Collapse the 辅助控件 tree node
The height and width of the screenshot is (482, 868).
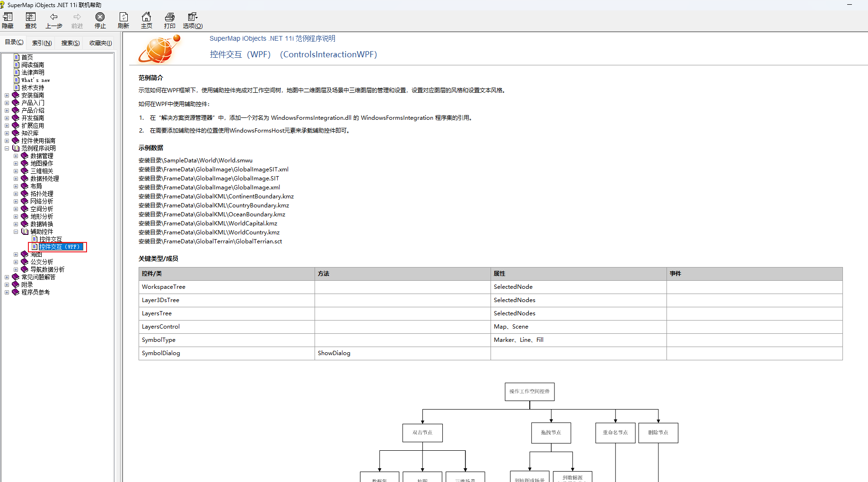pos(16,232)
